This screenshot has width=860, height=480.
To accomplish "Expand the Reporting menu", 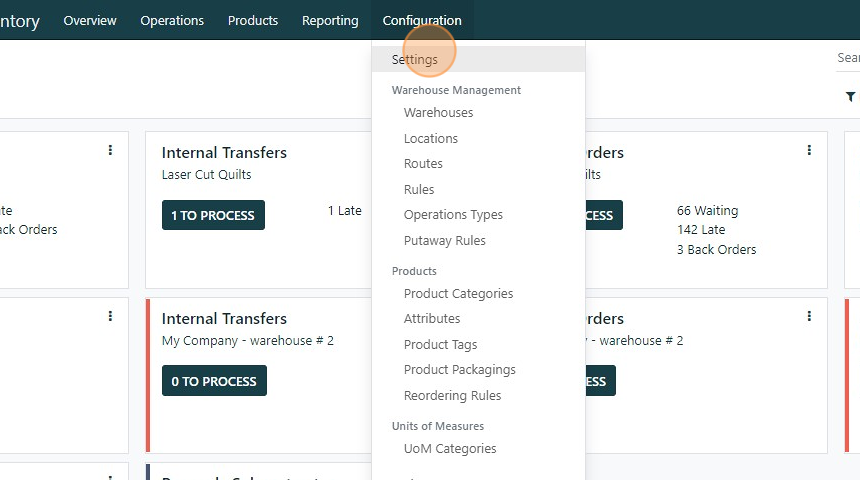I will pyautogui.click(x=330, y=20).
